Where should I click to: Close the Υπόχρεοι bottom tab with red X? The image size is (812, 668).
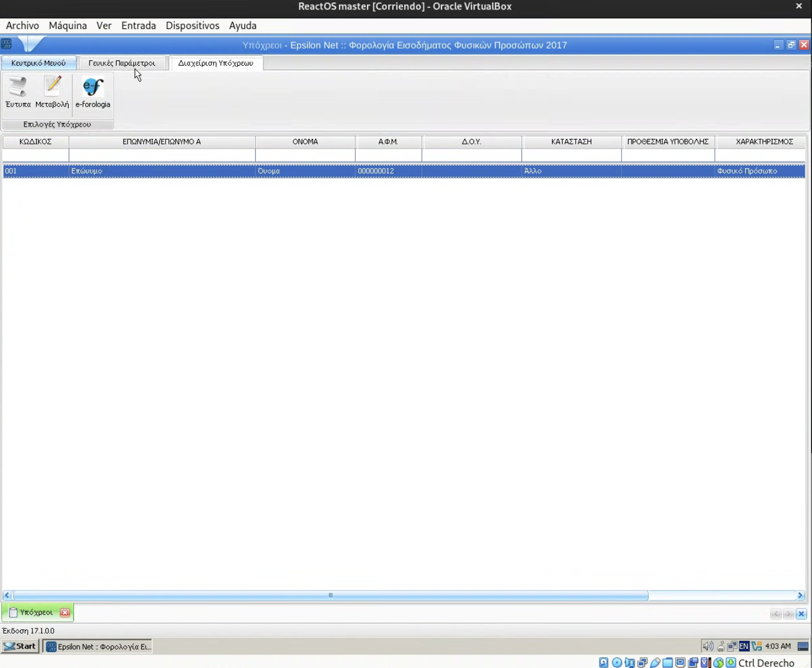[65, 612]
